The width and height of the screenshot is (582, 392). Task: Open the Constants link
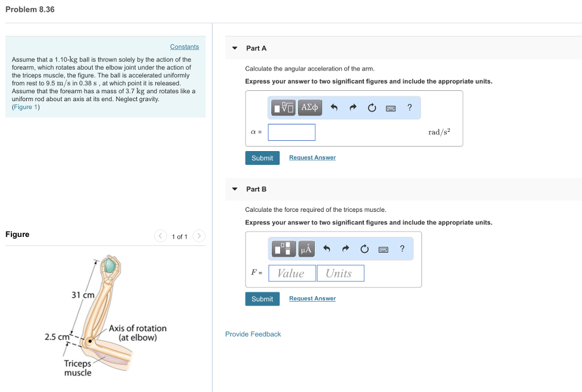(184, 47)
